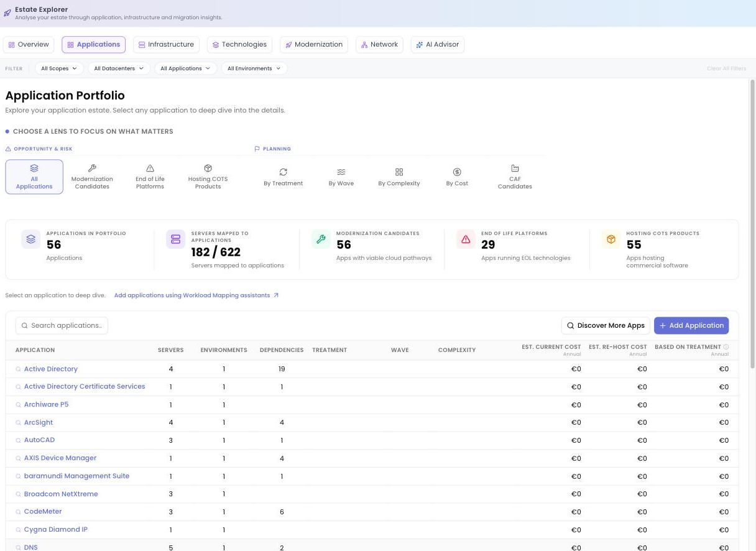
Task: Click the Environments column header
Action: pyautogui.click(x=224, y=350)
